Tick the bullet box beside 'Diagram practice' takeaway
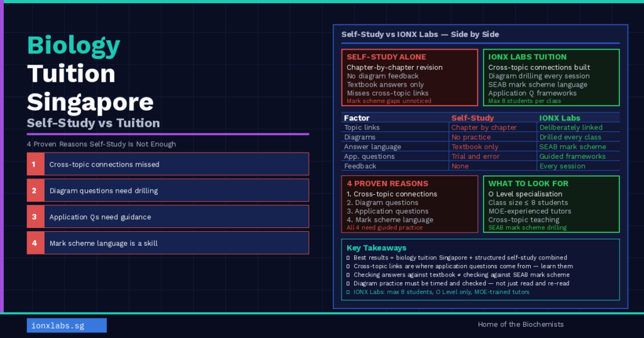This screenshot has width=644, height=338. click(x=348, y=283)
